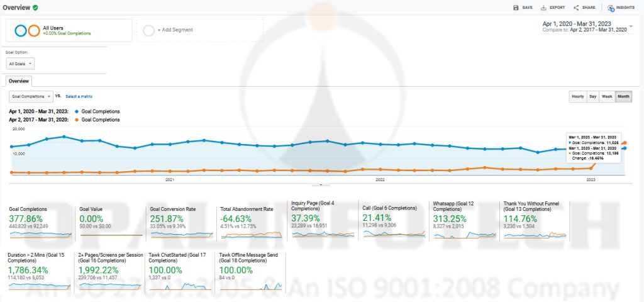Click the Overview page title
The width and height of the screenshot is (644, 302).
coord(16,8)
